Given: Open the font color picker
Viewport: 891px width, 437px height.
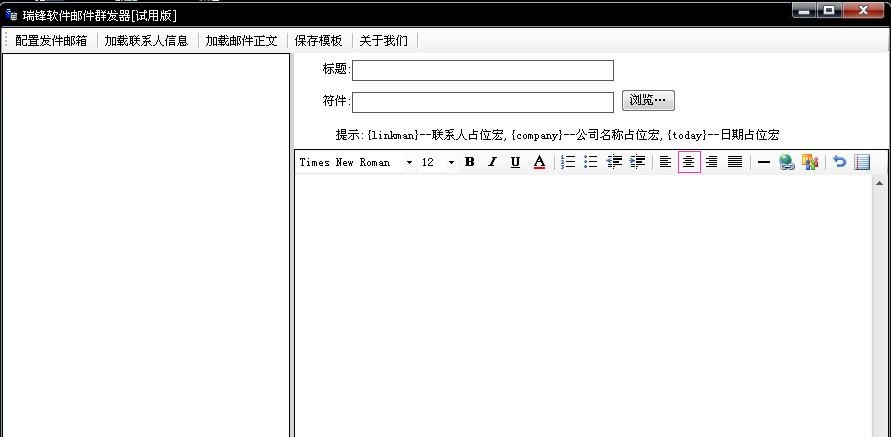Looking at the screenshot, I should pos(539,162).
